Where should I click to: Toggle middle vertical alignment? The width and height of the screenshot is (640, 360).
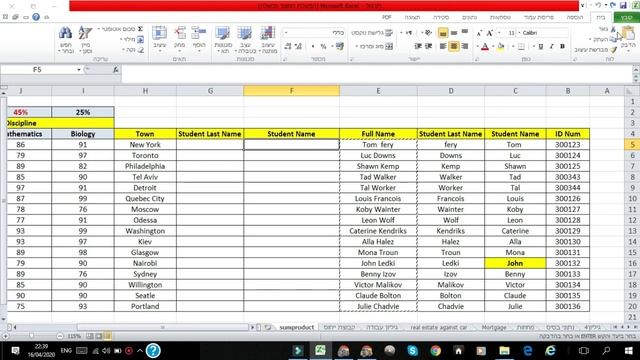[x=454, y=33]
